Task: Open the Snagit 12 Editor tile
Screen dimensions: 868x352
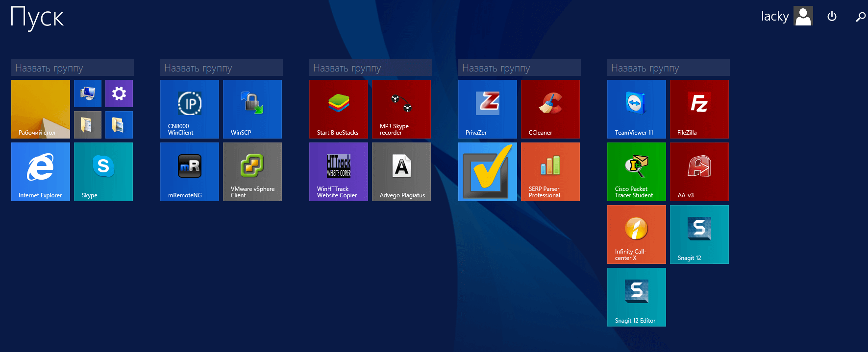Action: (636, 297)
